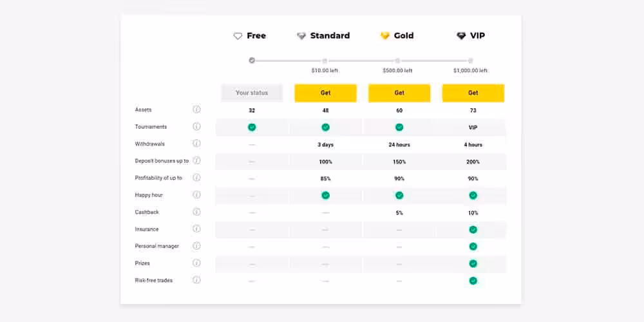This screenshot has height=322, width=644.
Task: Select the Free plan heading
Action: [x=256, y=36]
